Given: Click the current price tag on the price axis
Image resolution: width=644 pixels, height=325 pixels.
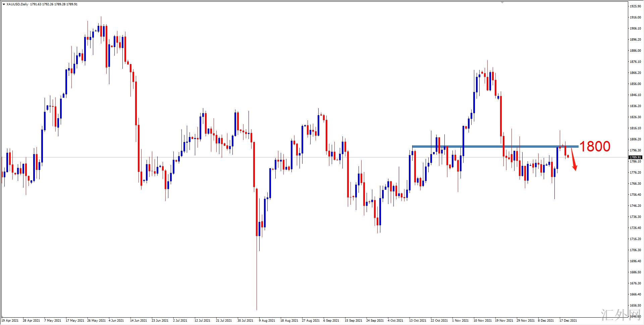Looking at the screenshot, I should (x=635, y=157).
